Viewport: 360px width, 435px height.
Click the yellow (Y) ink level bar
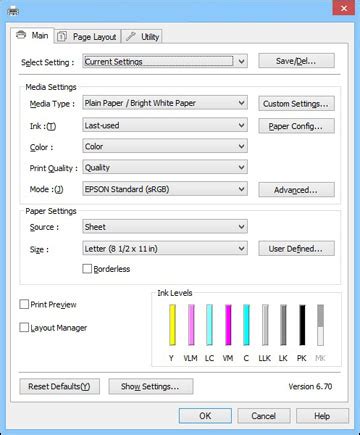tap(172, 325)
